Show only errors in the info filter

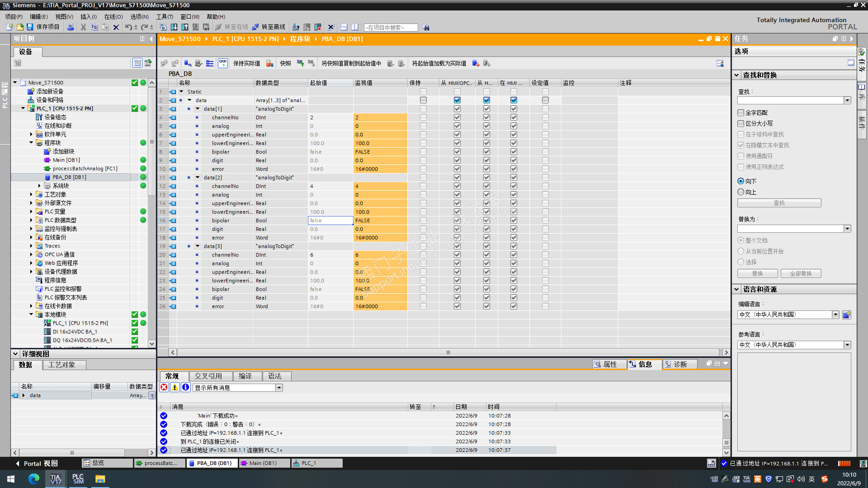point(164,387)
